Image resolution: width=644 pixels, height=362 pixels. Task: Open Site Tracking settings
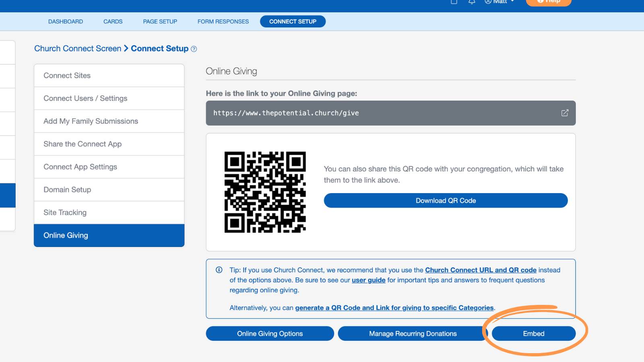point(109,212)
